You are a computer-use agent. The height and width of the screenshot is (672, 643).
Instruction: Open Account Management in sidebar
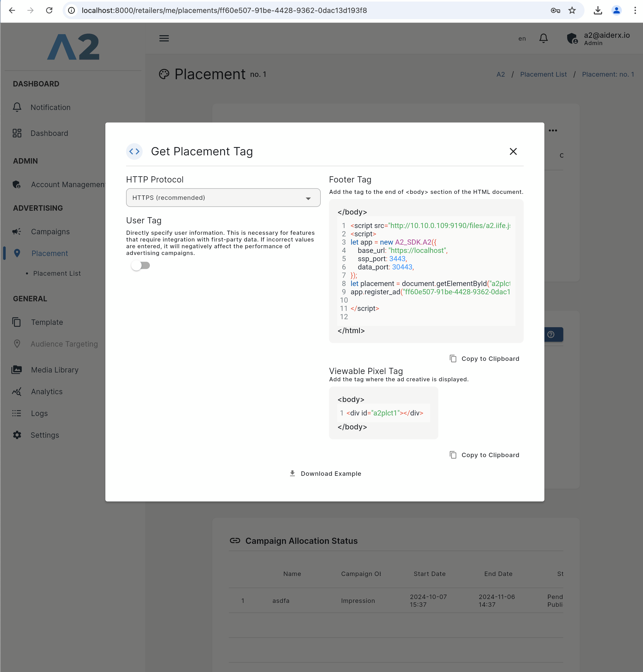(68, 185)
